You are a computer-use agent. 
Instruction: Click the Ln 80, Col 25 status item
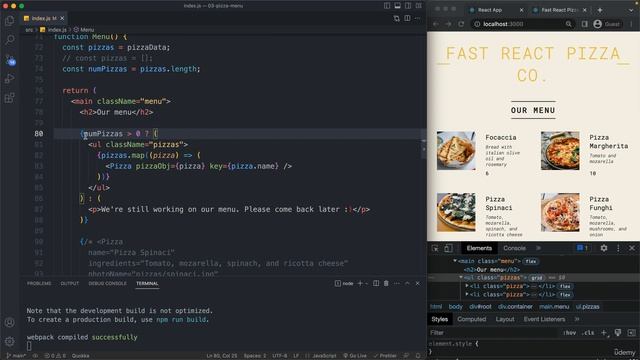(222, 356)
